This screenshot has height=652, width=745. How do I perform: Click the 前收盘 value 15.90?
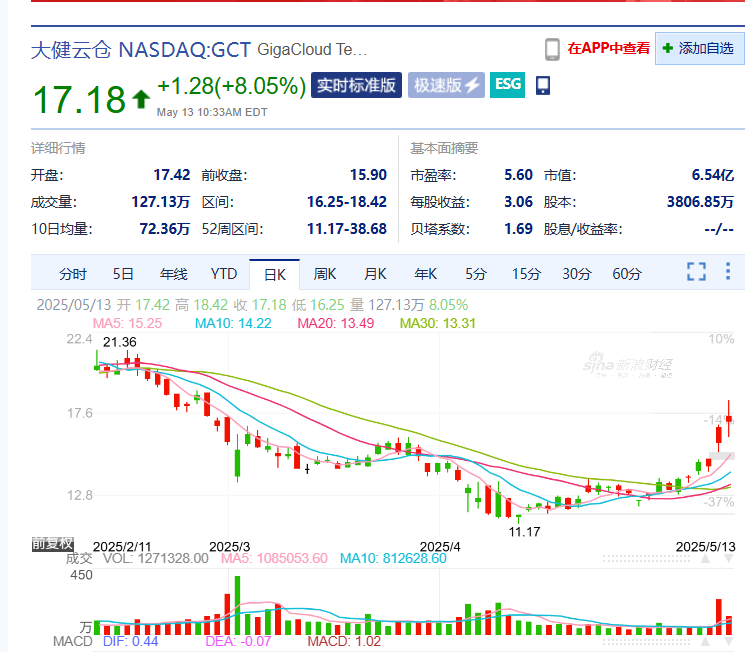368,175
